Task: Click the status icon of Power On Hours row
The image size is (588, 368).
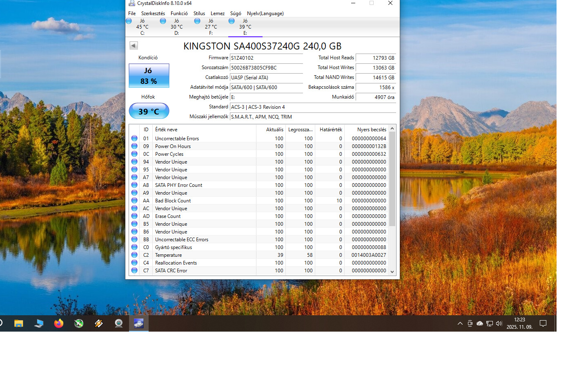Action: [x=134, y=146]
